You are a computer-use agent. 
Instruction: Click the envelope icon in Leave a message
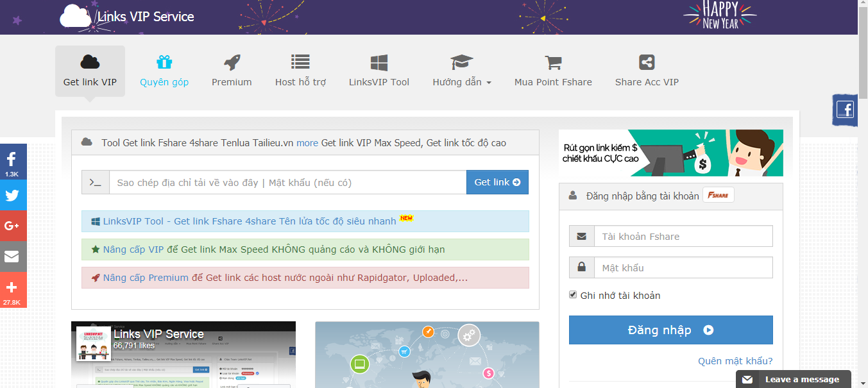pyautogui.click(x=747, y=380)
